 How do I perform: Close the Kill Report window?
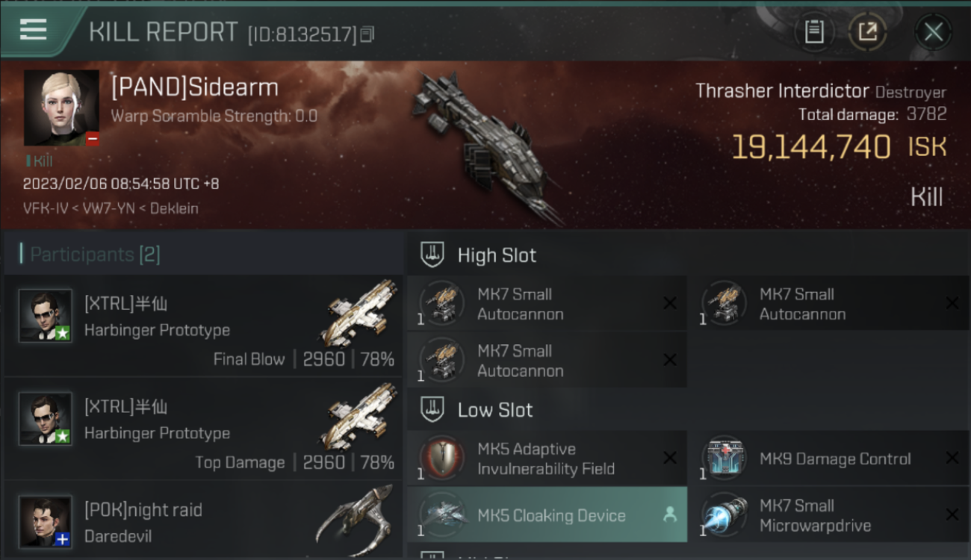[x=933, y=32]
